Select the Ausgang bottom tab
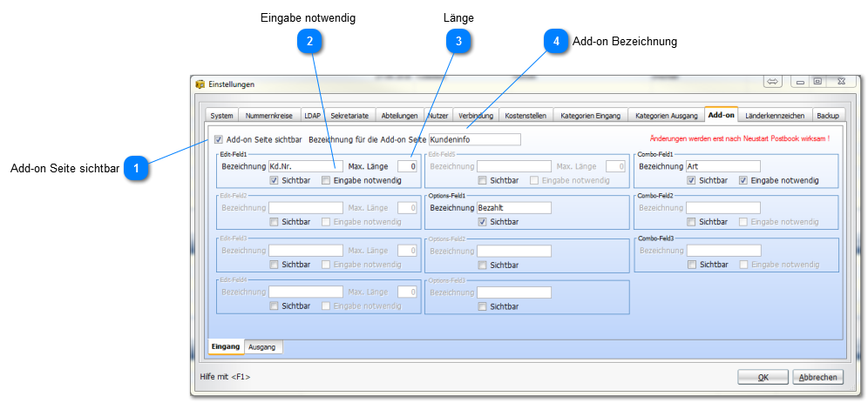The width and height of the screenshot is (868, 403). 262,346
